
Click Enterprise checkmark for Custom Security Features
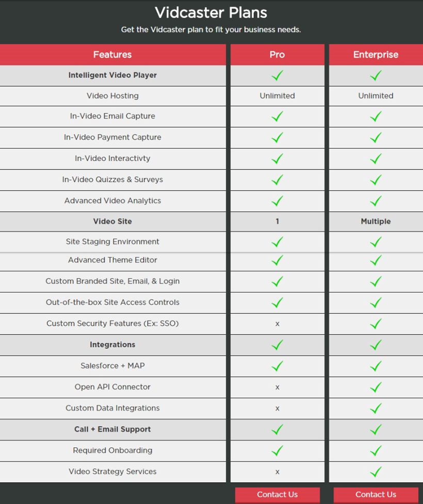(x=376, y=324)
